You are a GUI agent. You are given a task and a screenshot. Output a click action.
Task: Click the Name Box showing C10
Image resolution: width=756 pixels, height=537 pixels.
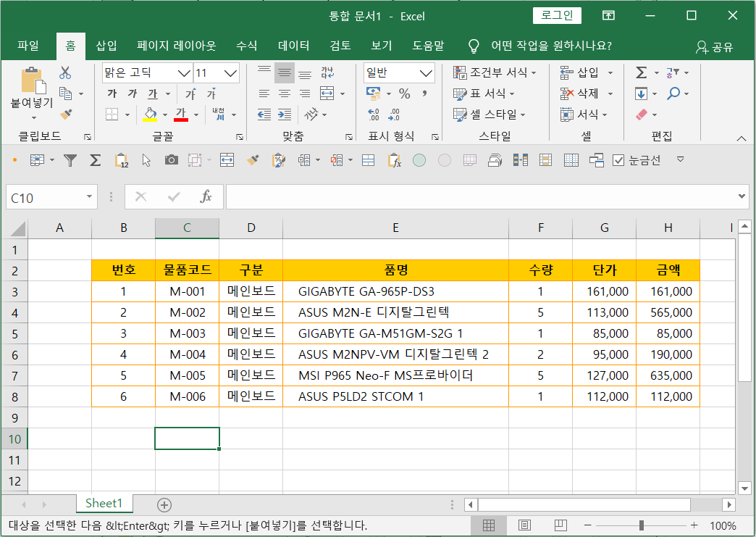51,197
